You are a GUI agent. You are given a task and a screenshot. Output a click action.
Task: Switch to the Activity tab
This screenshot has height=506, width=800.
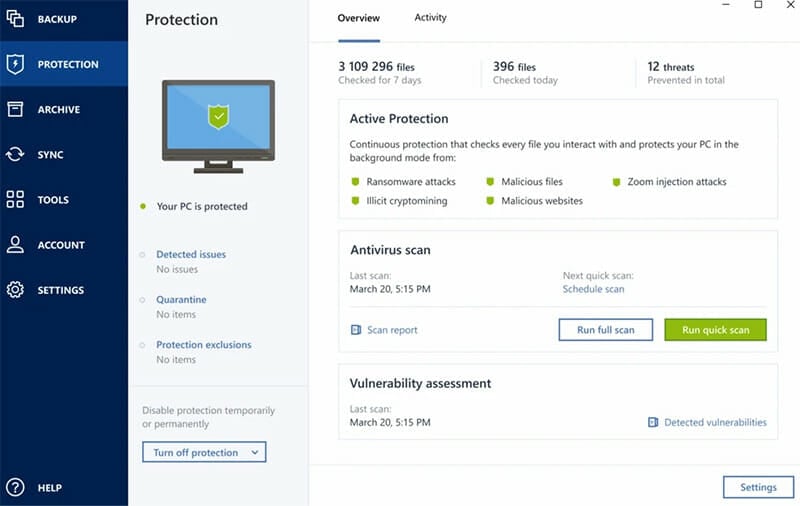click(430, 17)
